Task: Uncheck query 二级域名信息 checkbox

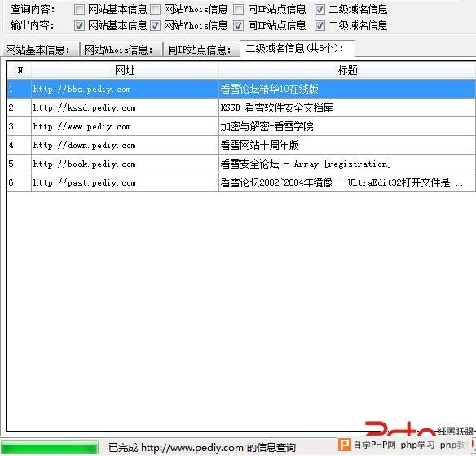Action: click(320, 10)
